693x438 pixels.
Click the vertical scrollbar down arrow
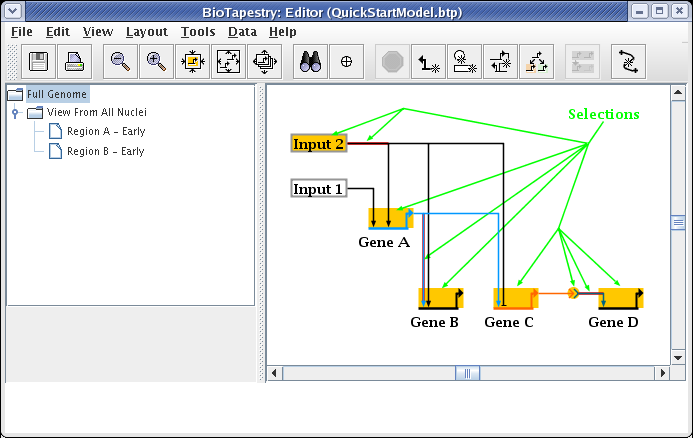pyautogui.click(x=677, y=356)
